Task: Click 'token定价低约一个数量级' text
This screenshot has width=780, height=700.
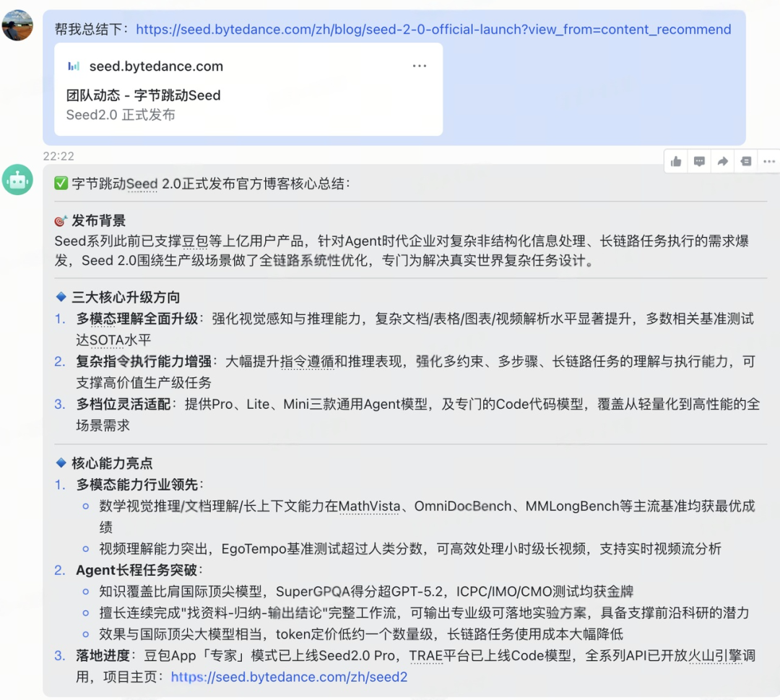Action: (355, 634)
